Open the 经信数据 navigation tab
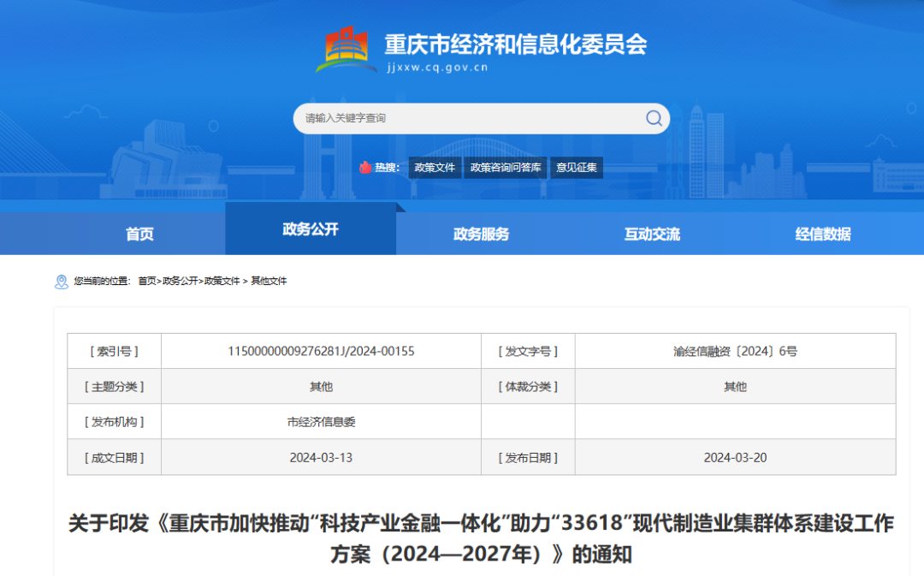 [823, 234]
